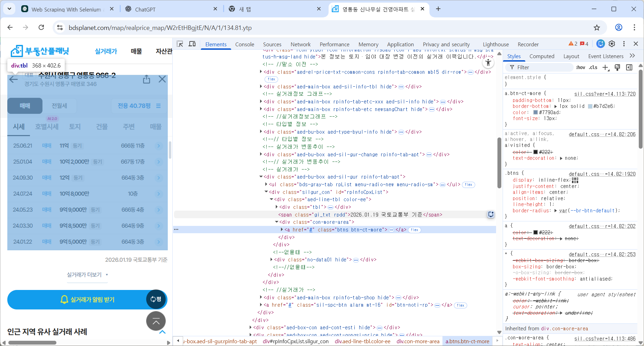Open new browser tab

(438, 9)
